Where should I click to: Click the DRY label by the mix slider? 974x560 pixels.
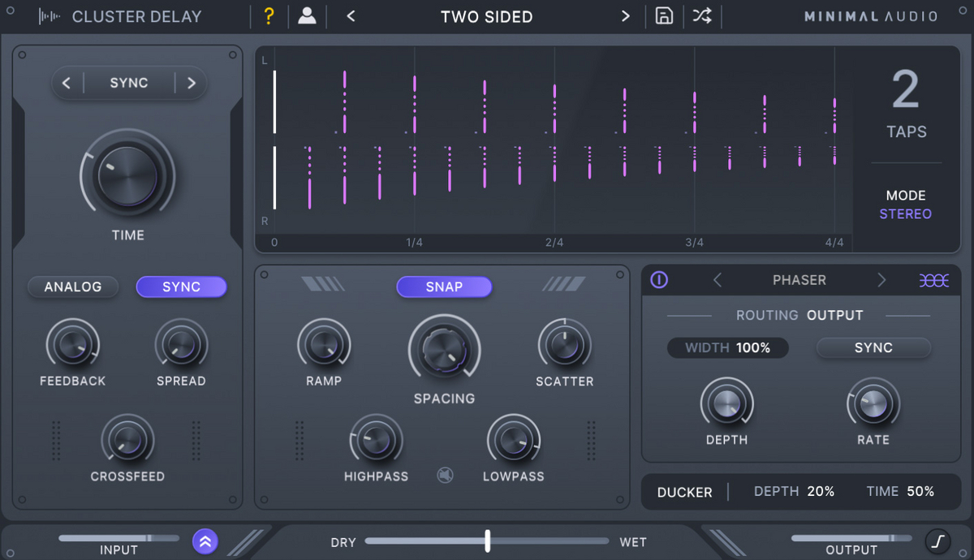(x=343, y=542)
